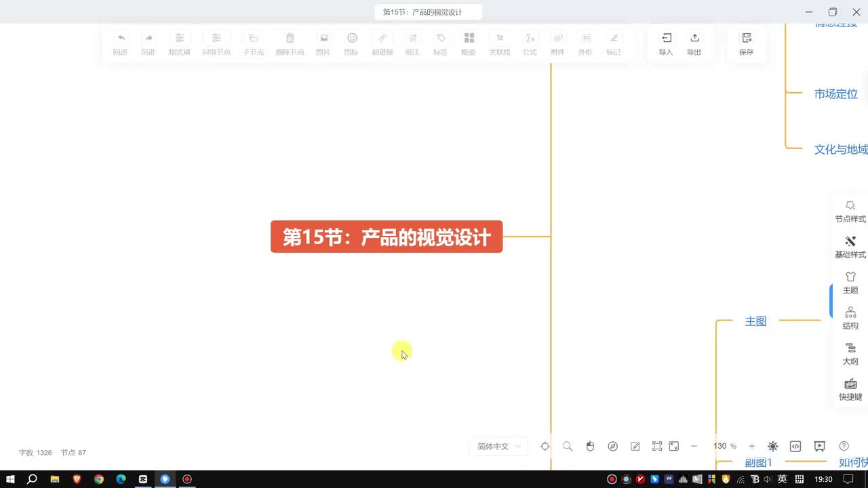Insert an image using 图片
This screenshot has height=488, width=868.
[323, 44]
